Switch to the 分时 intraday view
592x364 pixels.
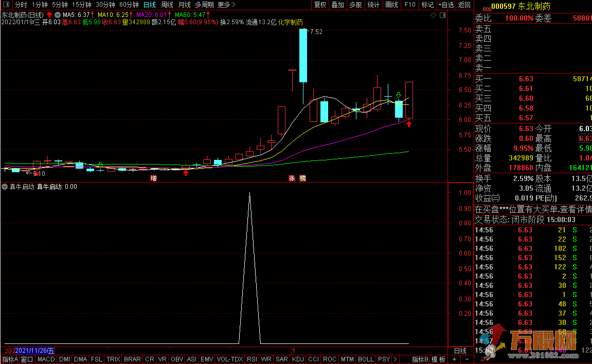[21, 5]
